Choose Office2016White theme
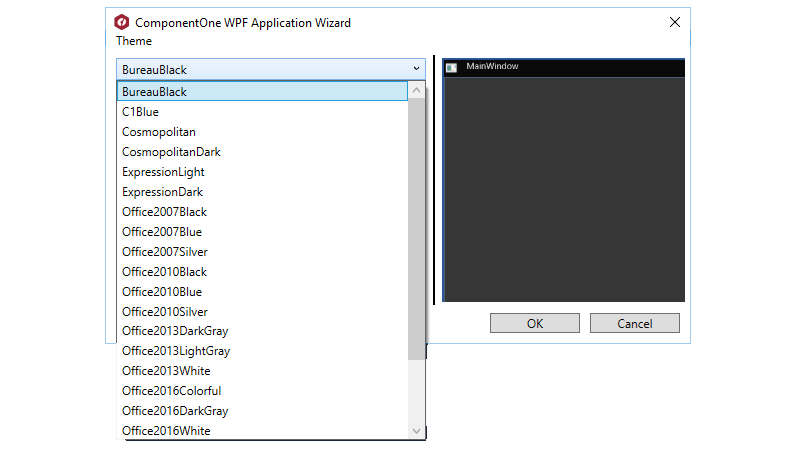This screenshot has width=800, height=450. (x=262, y=431)
